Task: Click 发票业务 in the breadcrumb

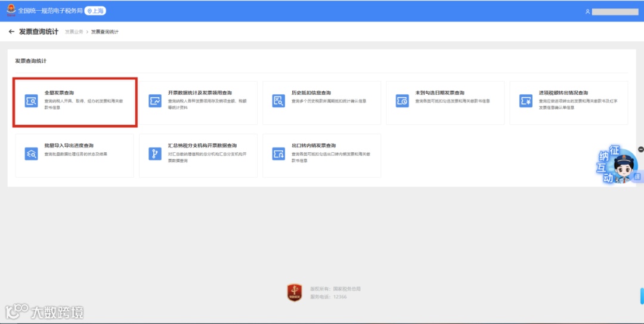Action: coord(74,32)
